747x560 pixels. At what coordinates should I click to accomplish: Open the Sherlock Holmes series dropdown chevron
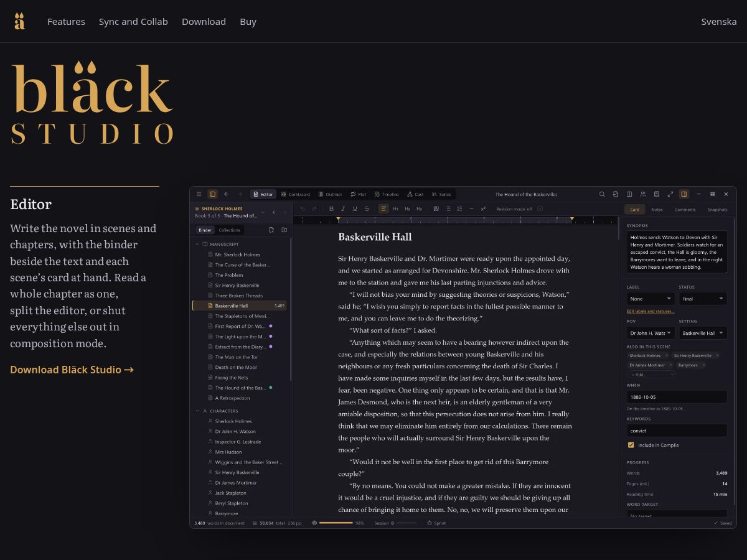click(263, 212)
